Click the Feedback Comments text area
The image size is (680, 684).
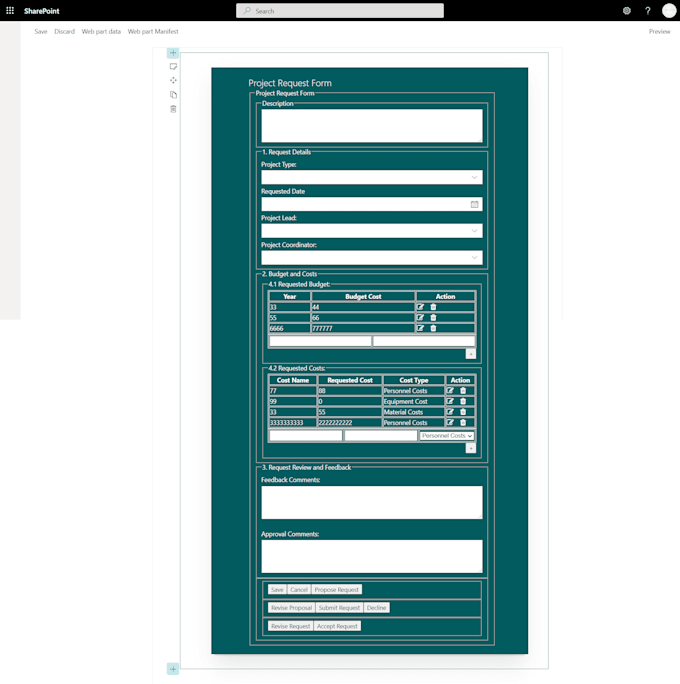pos(372,503)
